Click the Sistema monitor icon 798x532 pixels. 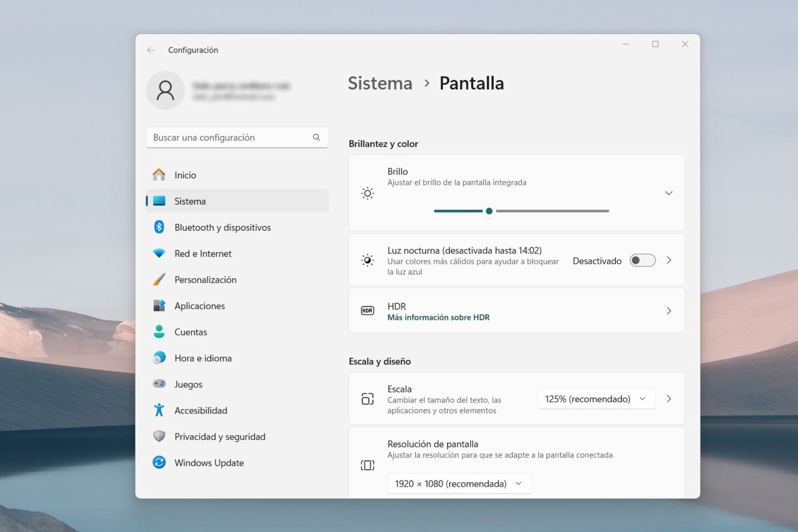(159, 201)
